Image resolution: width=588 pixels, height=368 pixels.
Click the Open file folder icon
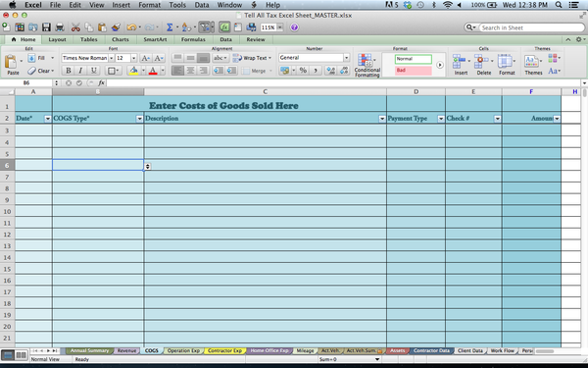tap(33, 27)
